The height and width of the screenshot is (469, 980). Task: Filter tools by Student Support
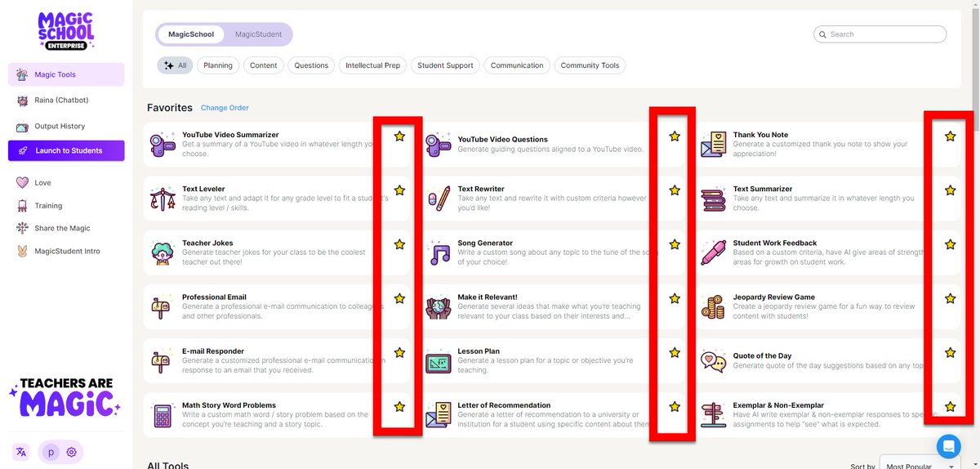click(x=445, y=65)
